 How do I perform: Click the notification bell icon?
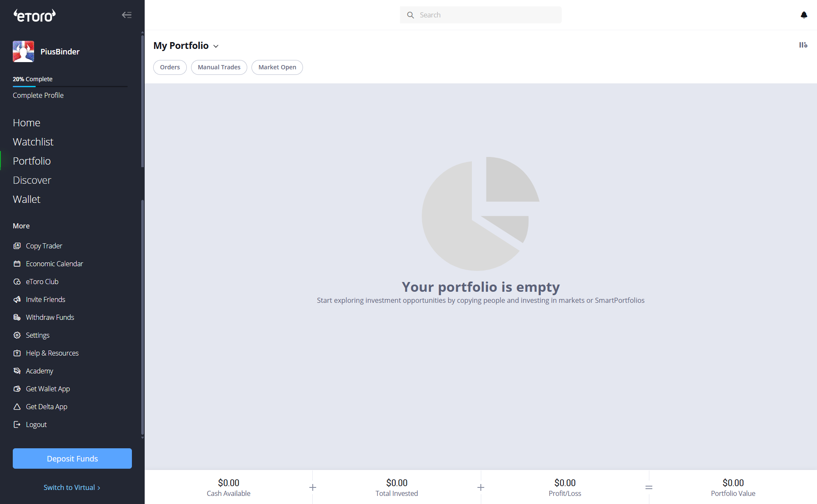click(x=803, y=15)
